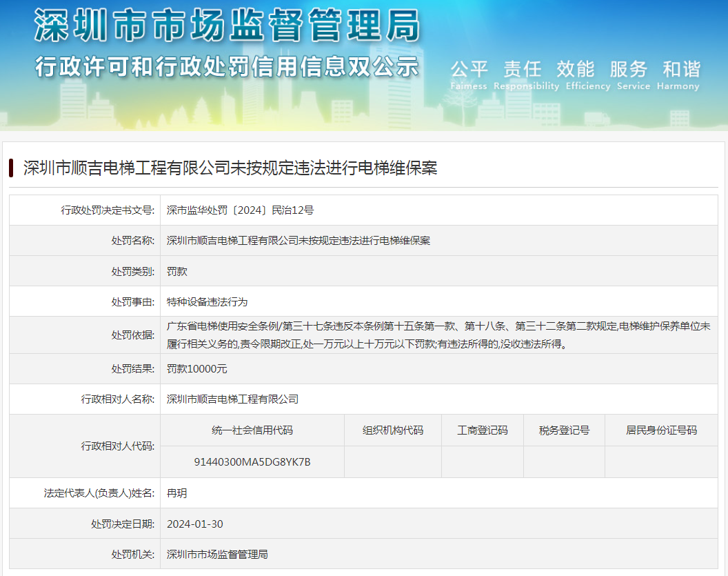Click the 和谐 Harmony slogan text
The image size is (728, 576).
click(x=678, y=75)
